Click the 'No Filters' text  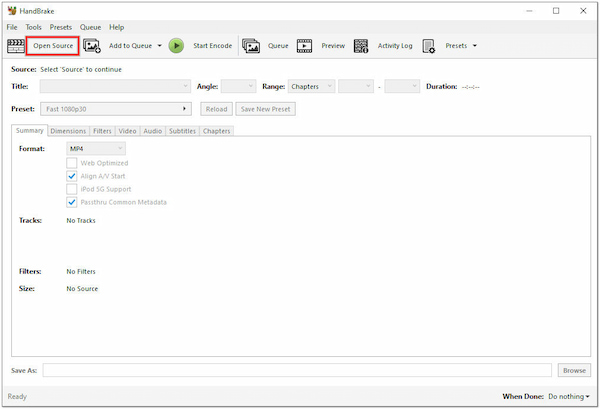coord(81,271)
